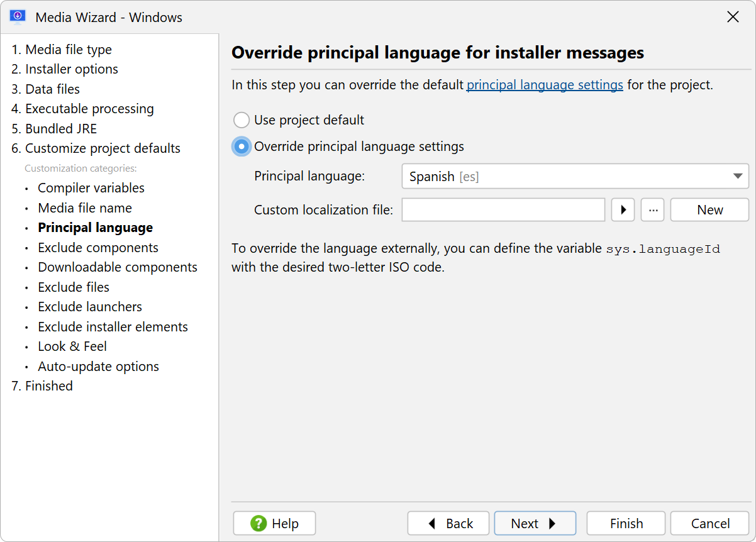Click the Finish button
This screenshot has height=542, width=756.
point(626,523)
